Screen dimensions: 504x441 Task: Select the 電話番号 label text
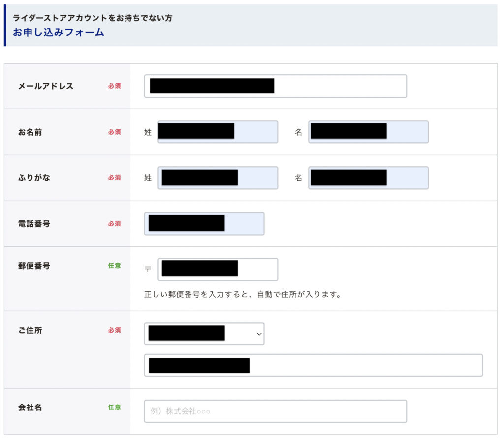34,224
